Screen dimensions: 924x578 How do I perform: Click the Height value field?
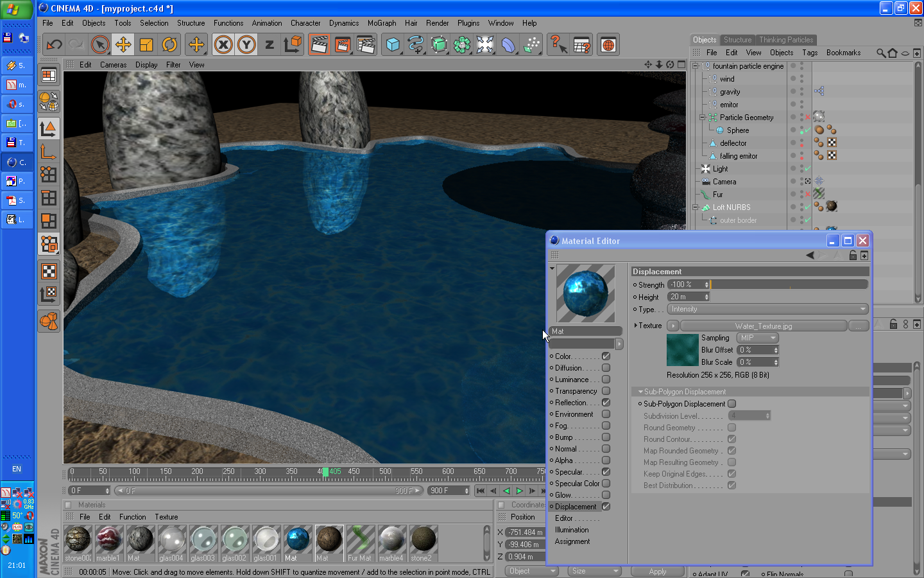click(689, 297)
